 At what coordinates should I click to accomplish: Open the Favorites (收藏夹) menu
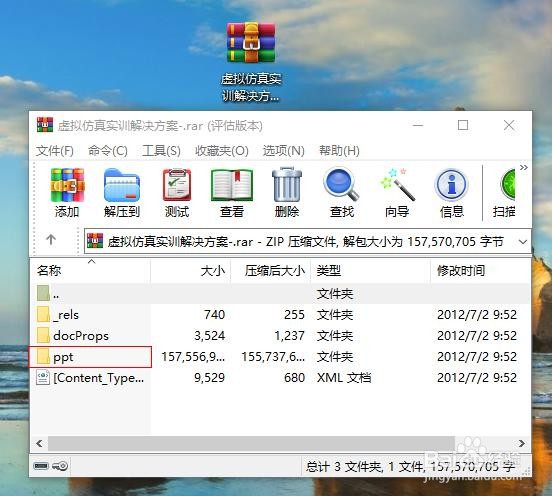pyautogui.click(x=222, y=151)
